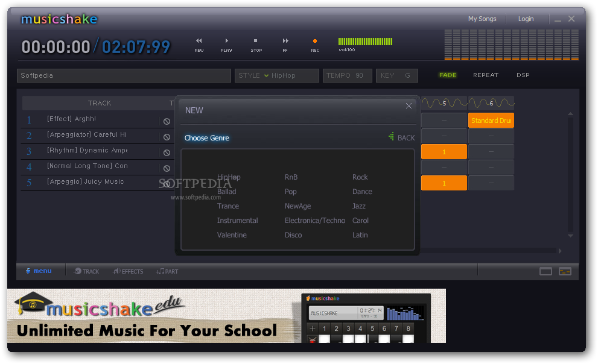The image size is (598, 364).
Task: Close the NEW dialog
Action: point(409,106)
